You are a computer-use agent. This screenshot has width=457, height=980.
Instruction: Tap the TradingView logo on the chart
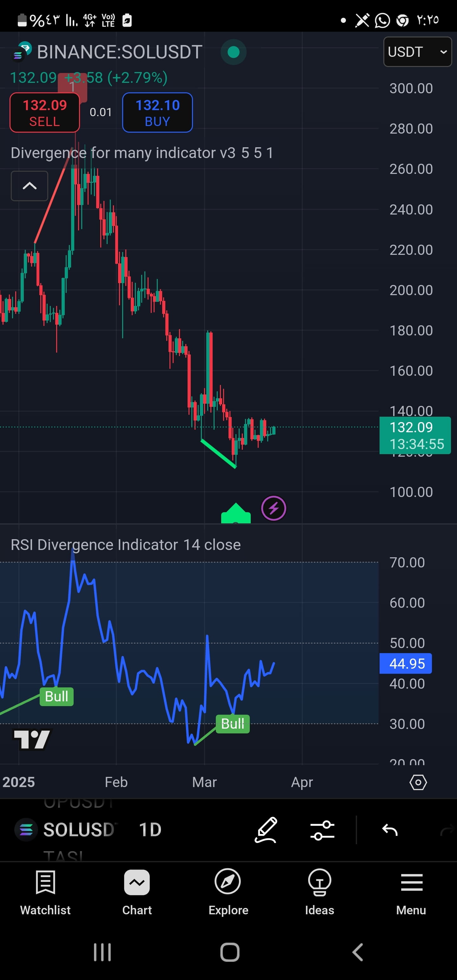(32, 739)
